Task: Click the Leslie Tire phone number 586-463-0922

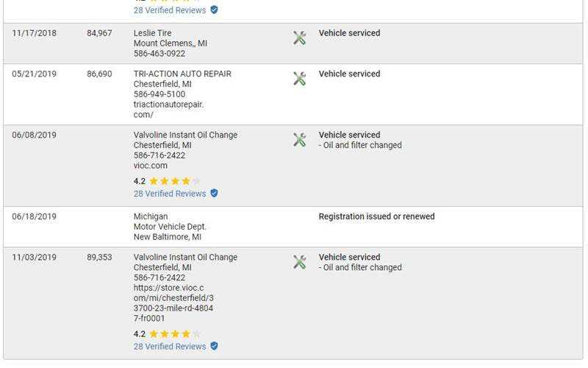Action: pos(159,54)
